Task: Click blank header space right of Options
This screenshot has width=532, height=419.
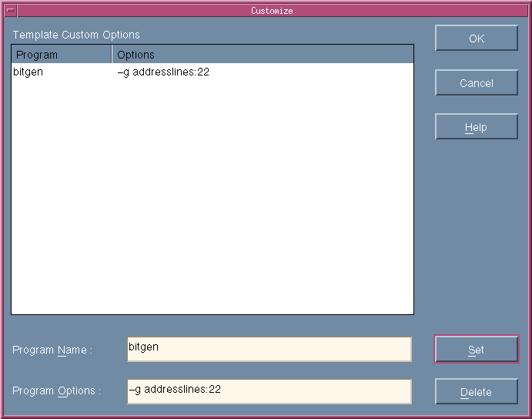Action: coord(308,55)
